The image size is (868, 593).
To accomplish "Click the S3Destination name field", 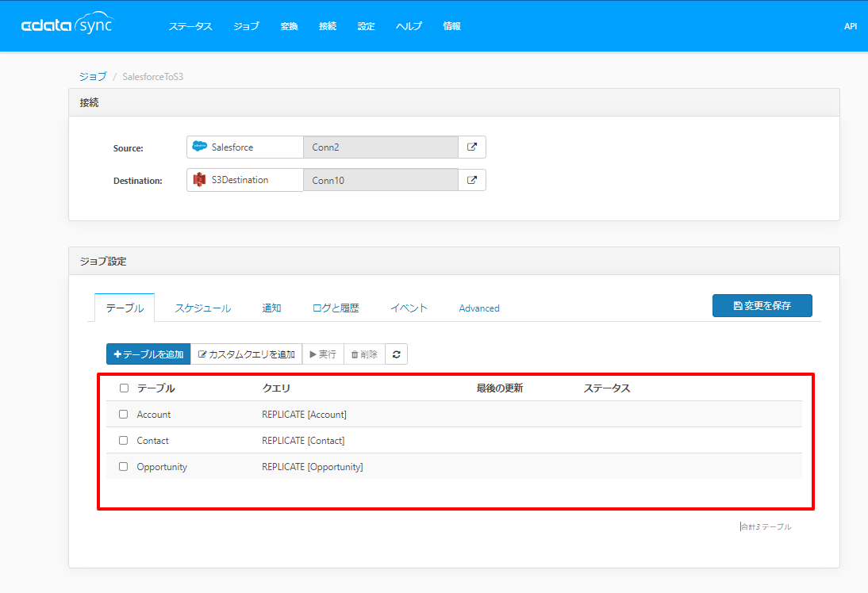I will tap(244, 180).
